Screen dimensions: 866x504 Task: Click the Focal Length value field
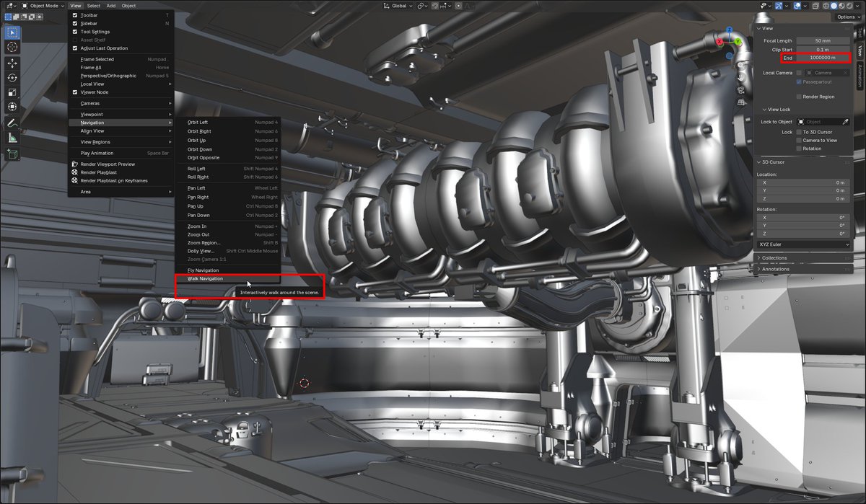[x=823, y=40]
